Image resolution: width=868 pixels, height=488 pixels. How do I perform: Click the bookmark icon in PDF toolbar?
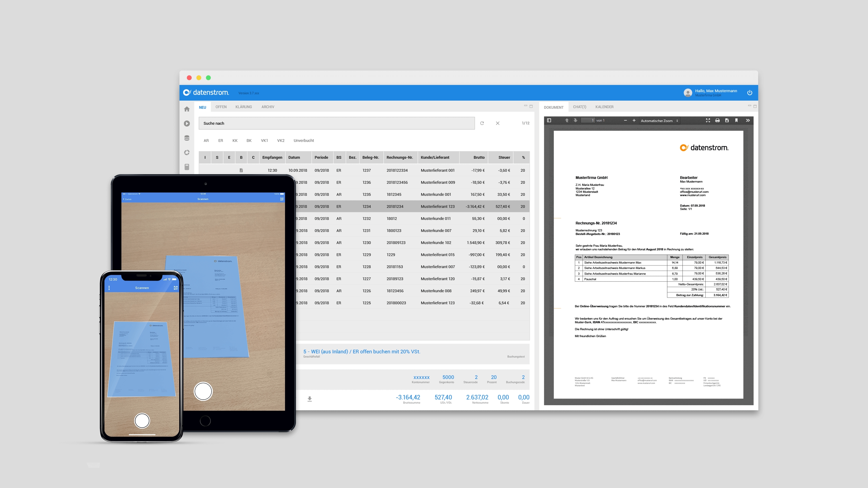[x=736, y=121]
